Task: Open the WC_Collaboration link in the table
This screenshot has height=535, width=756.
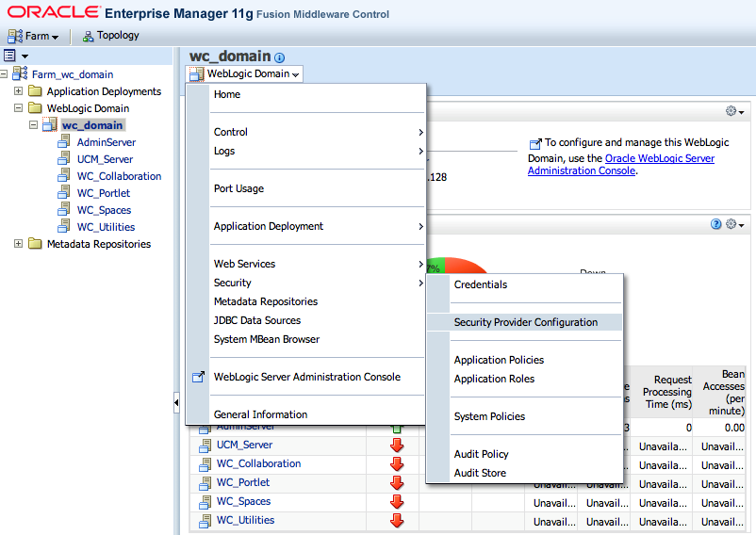Action: tap(258, 463)
